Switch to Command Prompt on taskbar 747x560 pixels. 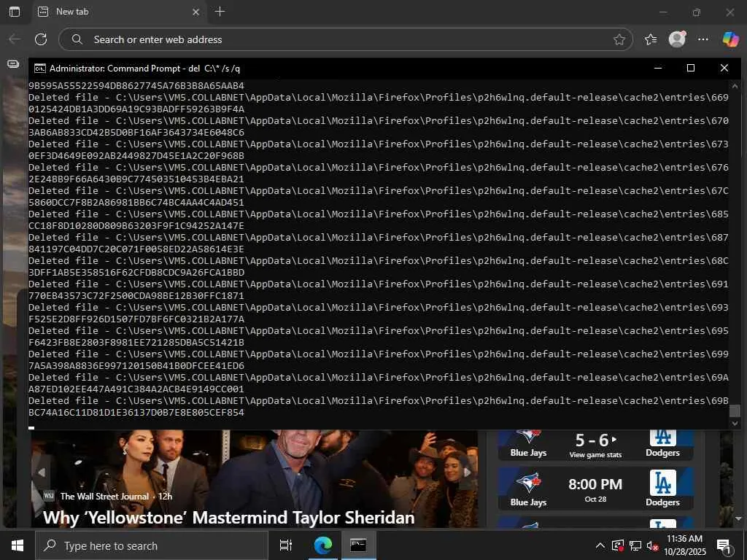point(358,545)
